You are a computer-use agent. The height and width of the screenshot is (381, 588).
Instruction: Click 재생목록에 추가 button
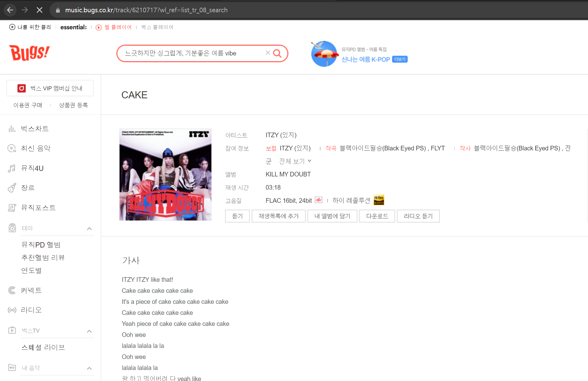click(279, 216)
